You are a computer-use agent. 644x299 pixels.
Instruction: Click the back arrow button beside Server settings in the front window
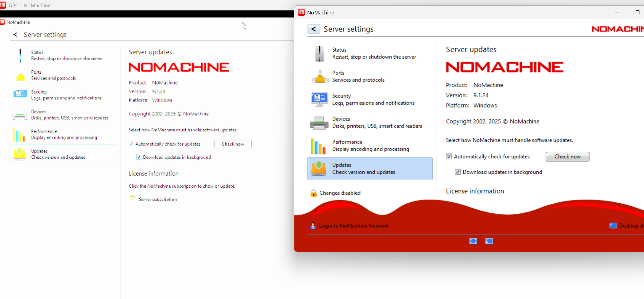pos(314,29)
